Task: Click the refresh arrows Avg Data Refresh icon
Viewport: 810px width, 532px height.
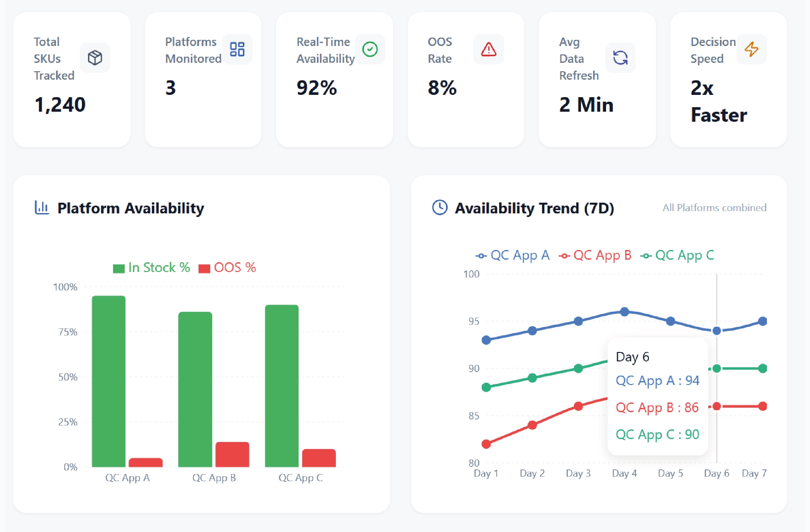Action: 620,58
